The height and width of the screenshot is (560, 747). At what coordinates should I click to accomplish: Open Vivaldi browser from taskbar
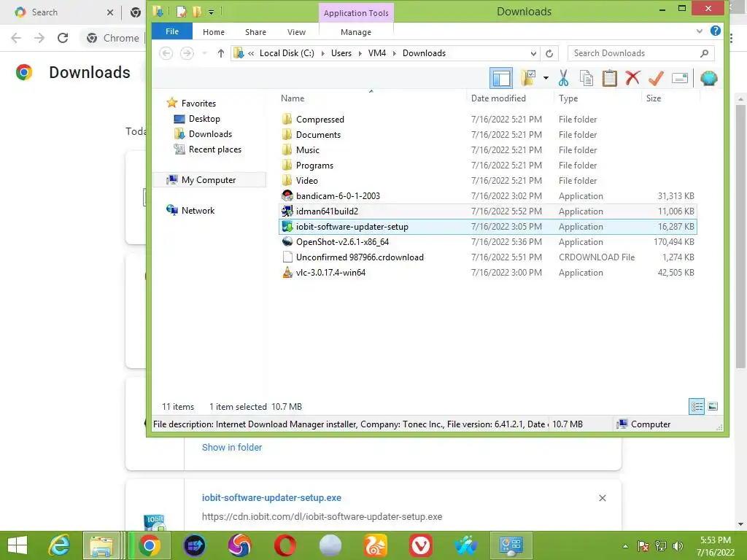[x=421, y=545]
